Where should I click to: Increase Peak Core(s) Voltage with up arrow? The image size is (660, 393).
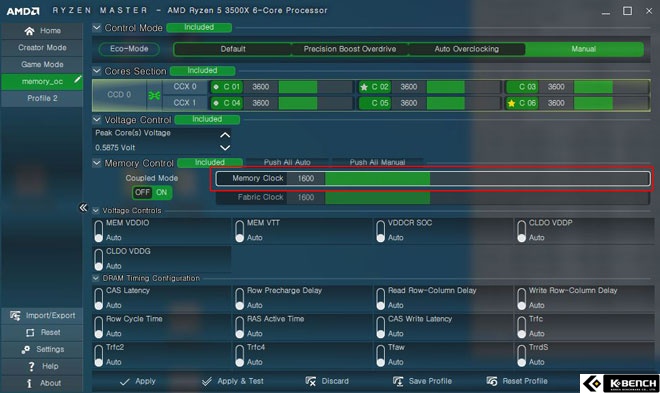[225, 135]
